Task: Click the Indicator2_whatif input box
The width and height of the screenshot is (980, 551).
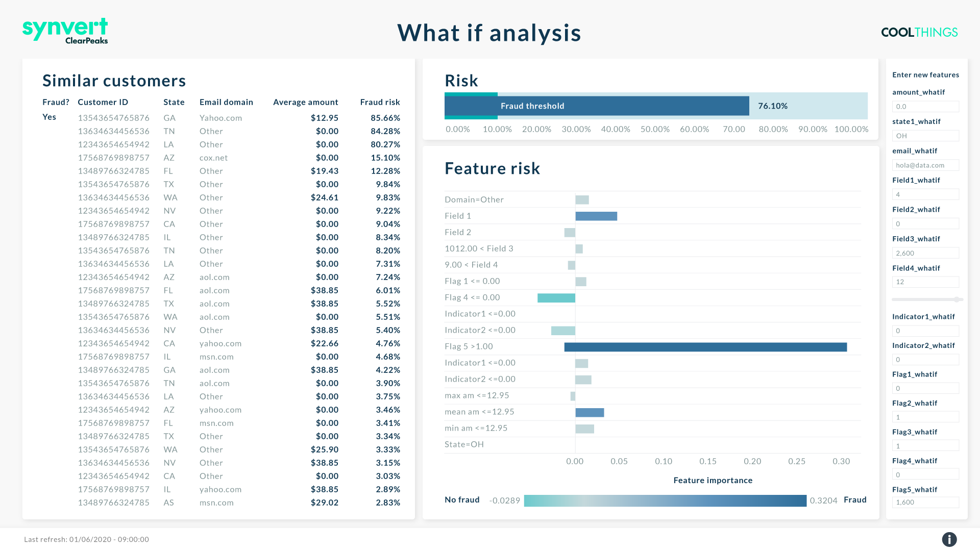Action: point(925,360)
